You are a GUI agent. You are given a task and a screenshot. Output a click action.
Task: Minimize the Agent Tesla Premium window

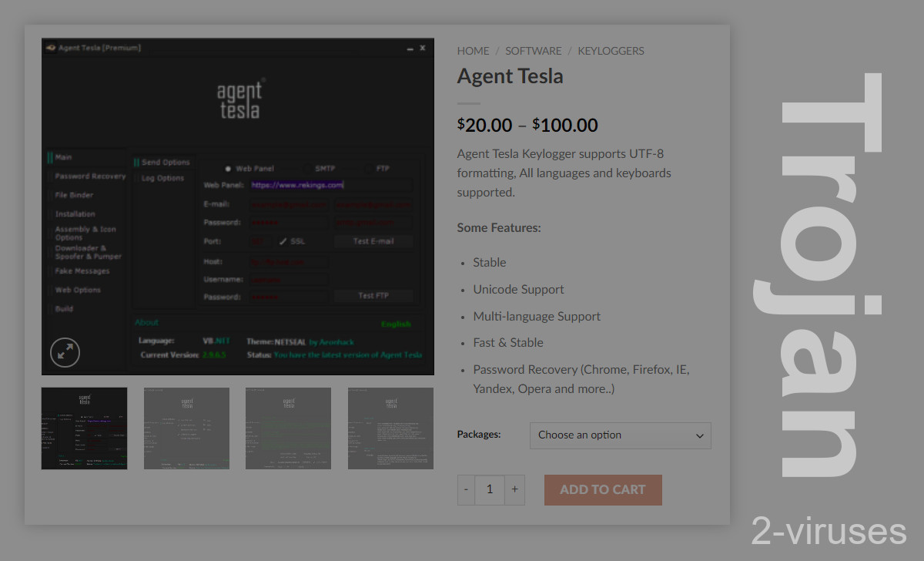pos(410,48)
